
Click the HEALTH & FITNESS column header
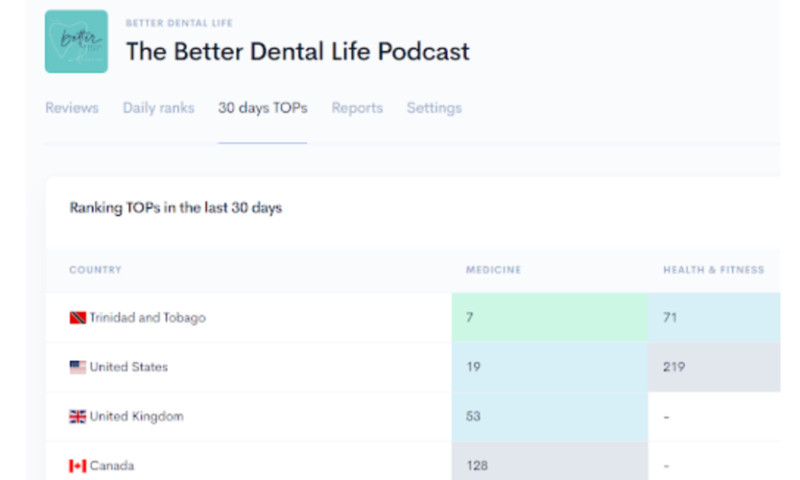(x=713, y=270)
